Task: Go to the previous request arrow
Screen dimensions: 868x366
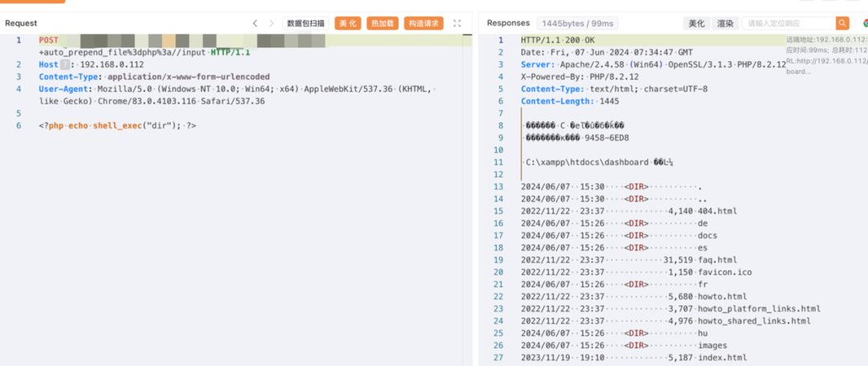Action: coord(255,23)
